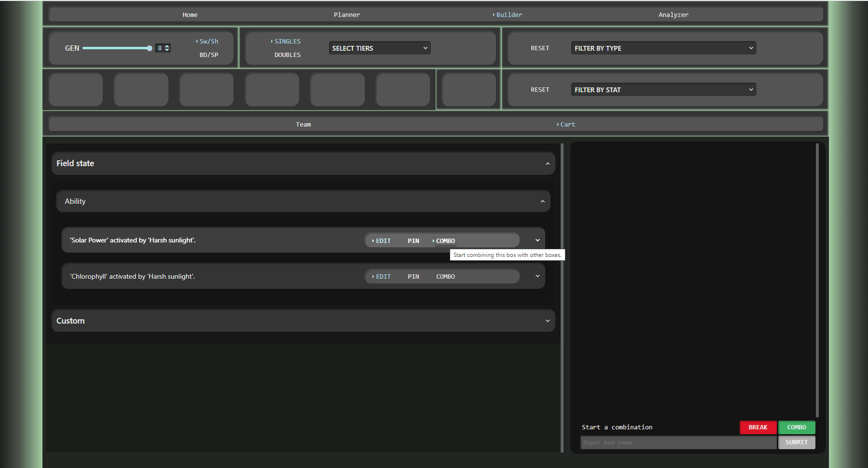This screenshot has height=468, width=868.
Task: Choose the DOUBLES format
Action: coord(288,55)
